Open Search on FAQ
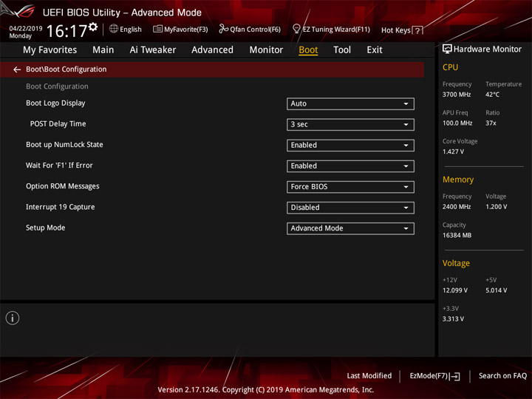This screenshot has width=532, height=399. pos(502,376)
